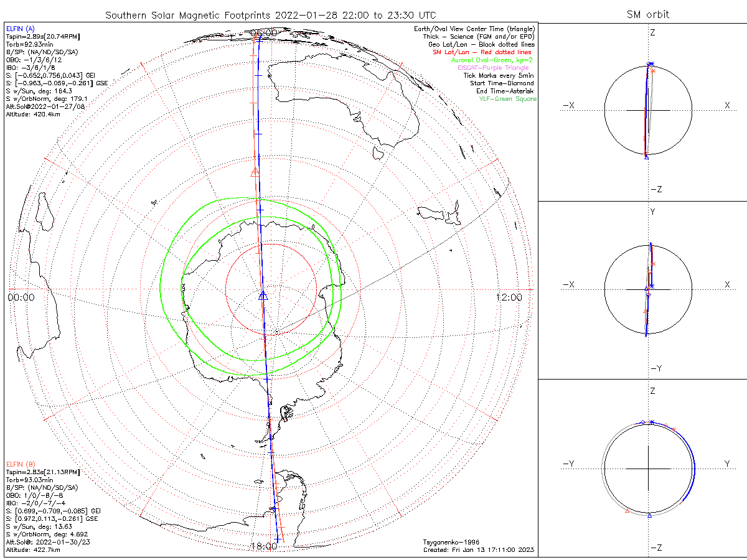Click the '00:00' local time label
This screenshot has width=747, height=560.
pos(21,297)
